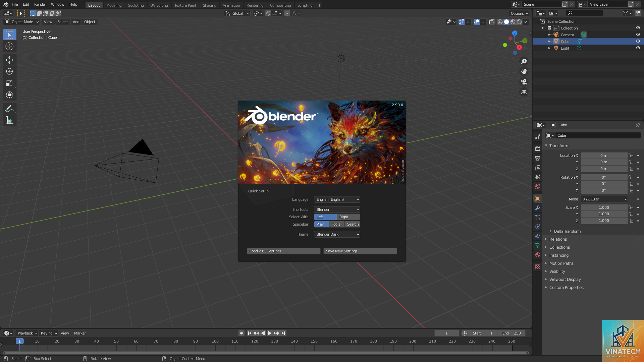This screenshot has height=362, width=644.
Task: Hide the Camera in outliner
Action: click(x=638, y=35)
